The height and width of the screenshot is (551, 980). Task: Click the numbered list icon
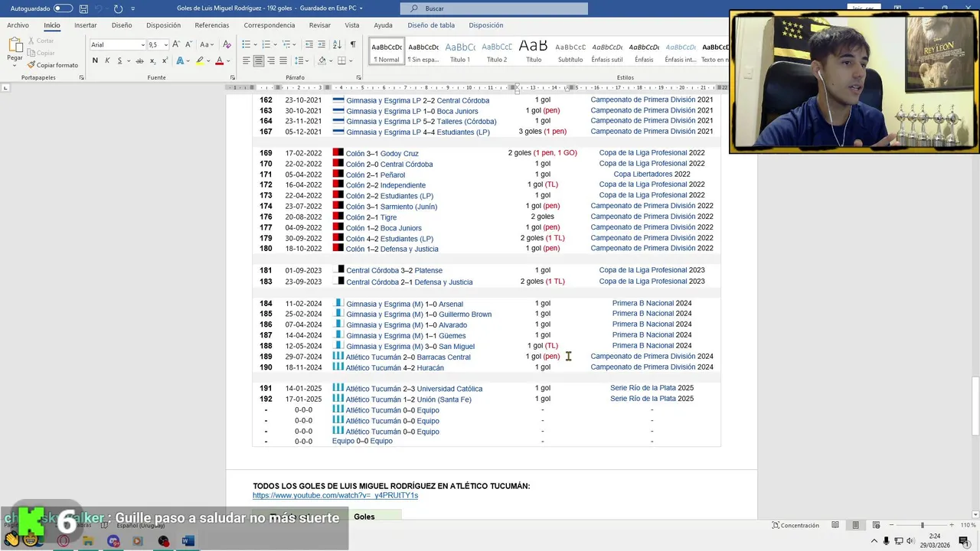(266, 44)
